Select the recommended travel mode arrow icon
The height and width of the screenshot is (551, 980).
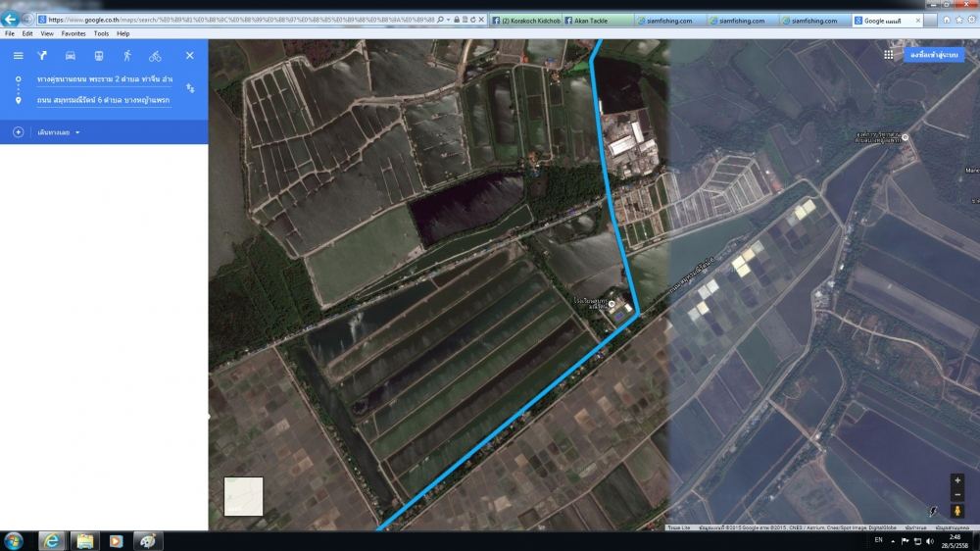click(42, 56)
